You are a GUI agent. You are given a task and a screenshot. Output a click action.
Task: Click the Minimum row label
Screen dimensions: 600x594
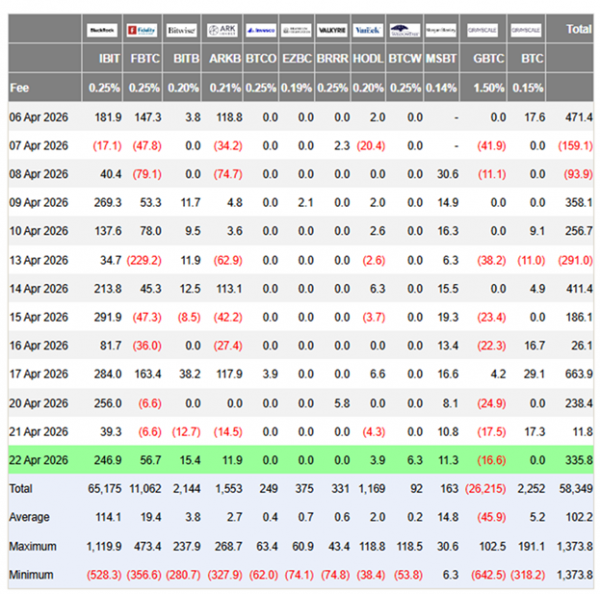(x=31, y=574)
